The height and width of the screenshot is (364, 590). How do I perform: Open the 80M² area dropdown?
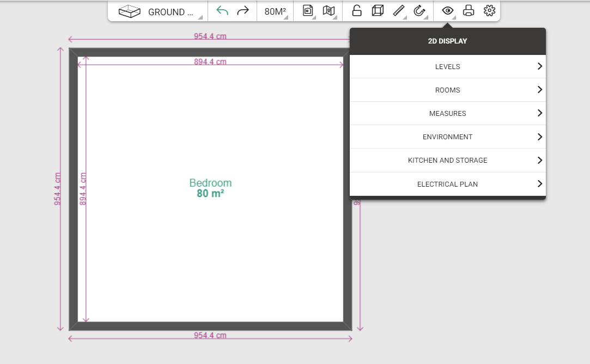276,11
